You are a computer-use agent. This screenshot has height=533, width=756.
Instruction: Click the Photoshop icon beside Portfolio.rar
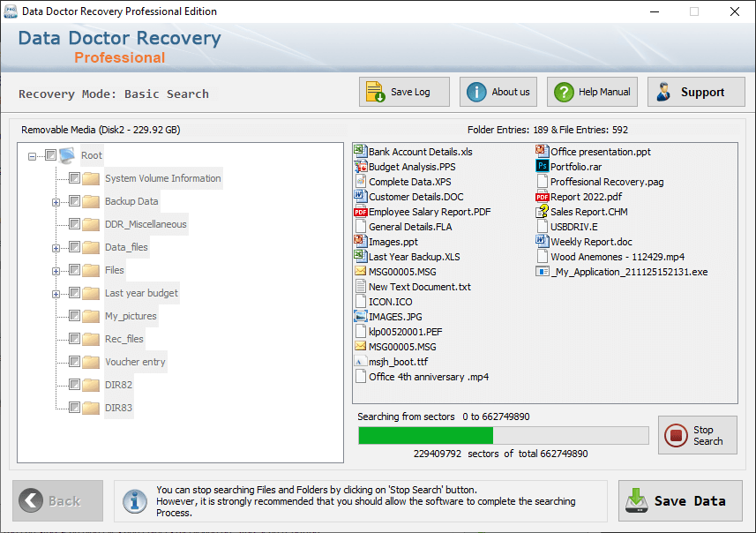pos(542,167)
